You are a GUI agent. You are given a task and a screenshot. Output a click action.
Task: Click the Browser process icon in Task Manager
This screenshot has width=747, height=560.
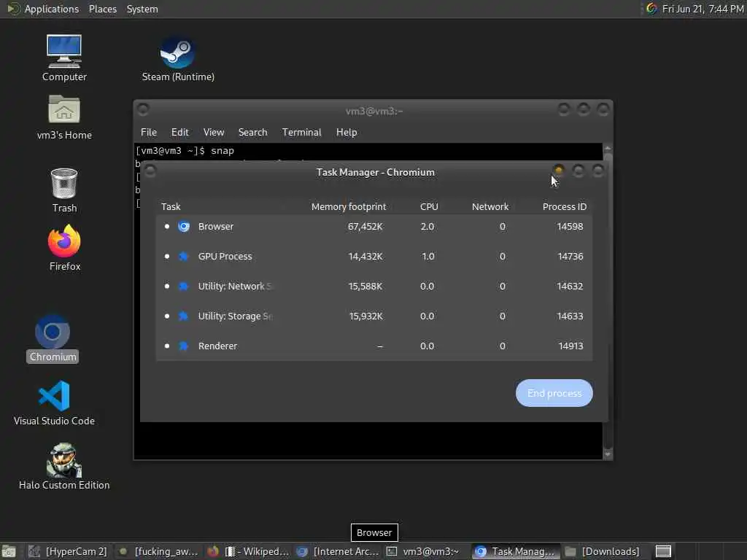(x=184, y=227)
